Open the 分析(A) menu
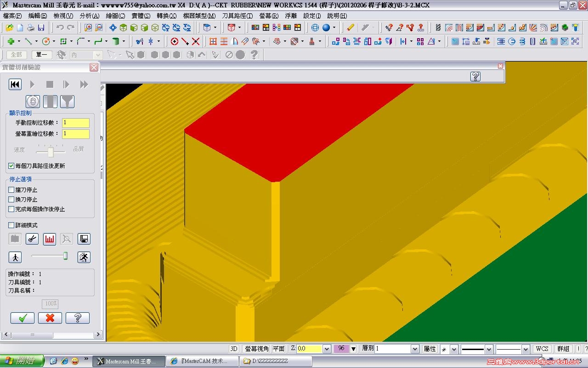Image resolution: width=588 pixels, height=368 pixels. click(x=90, y=16)
